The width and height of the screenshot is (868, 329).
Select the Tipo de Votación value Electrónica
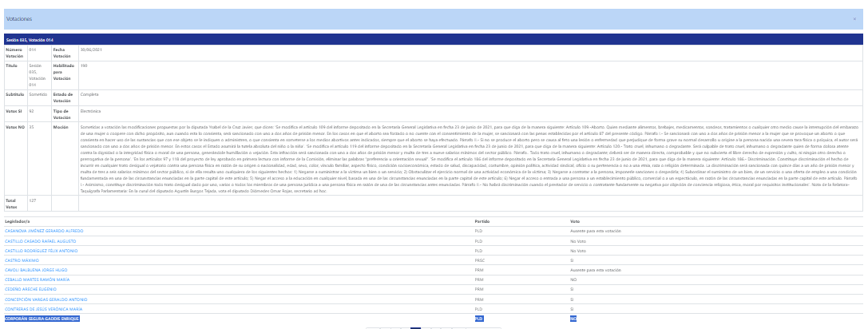pyautogui.click(x=91, y=111)
